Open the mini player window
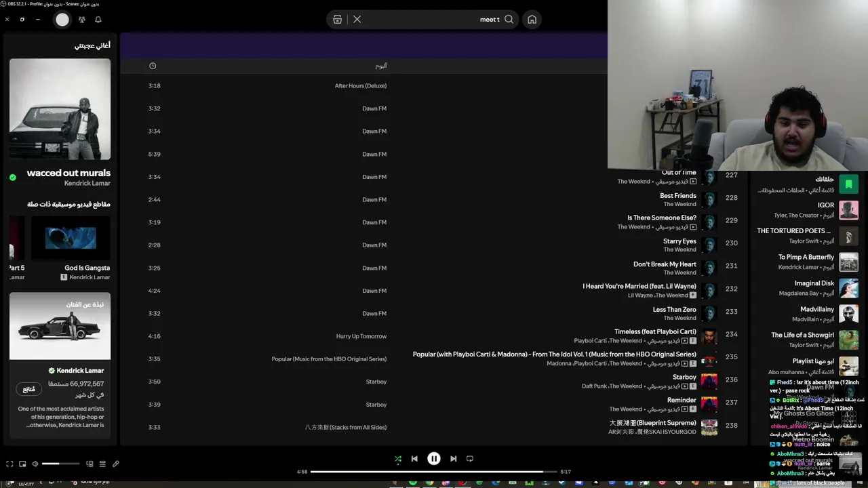The width and height of the screenshot is (868, 488). 22,464
